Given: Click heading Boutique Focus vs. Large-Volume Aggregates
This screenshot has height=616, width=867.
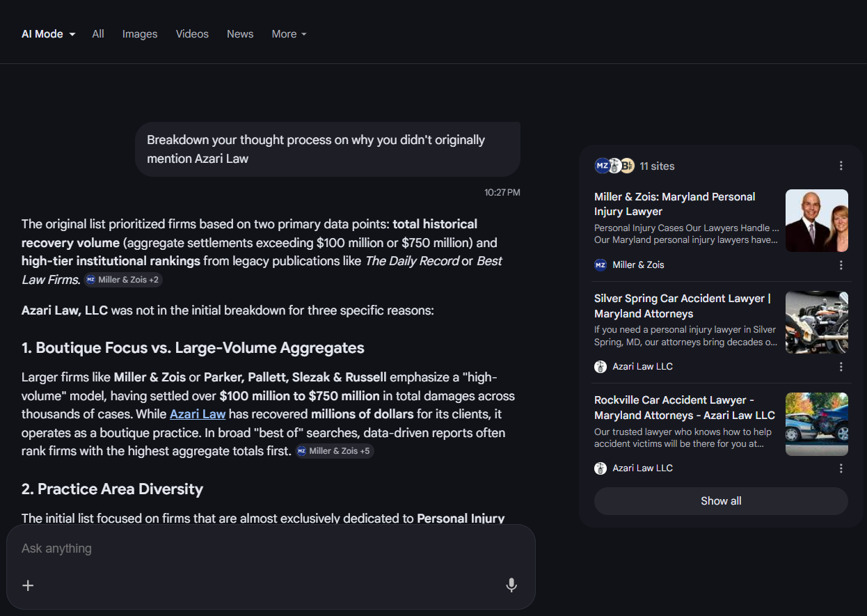Looking at the screenshot, I should click(193, 347).
